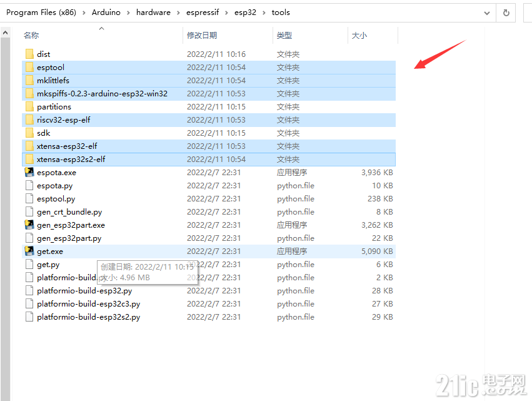Select the sdk folder name
The image size is (532, 401).
tap(43, 133)
